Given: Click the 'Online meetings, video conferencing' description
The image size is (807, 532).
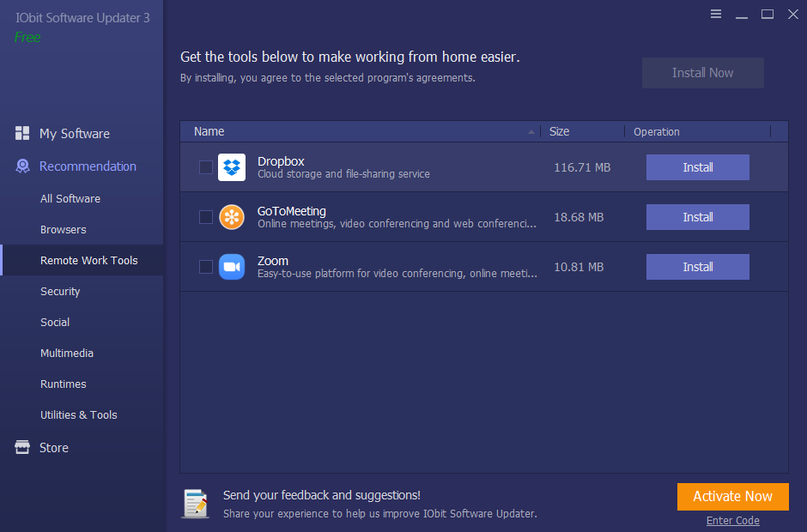Looking at the screenshot, I should click(x=397, y=224).
